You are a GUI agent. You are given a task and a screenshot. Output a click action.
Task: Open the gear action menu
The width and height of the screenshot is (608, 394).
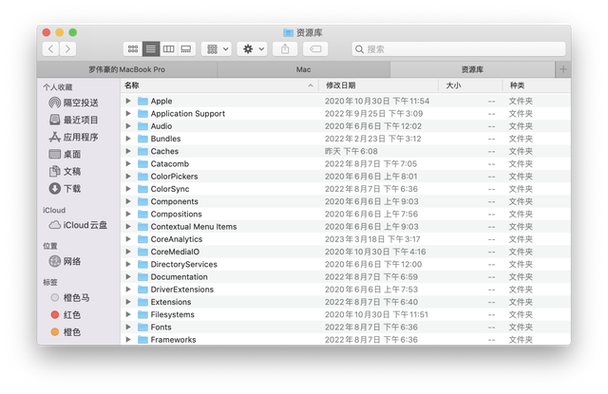252,49
